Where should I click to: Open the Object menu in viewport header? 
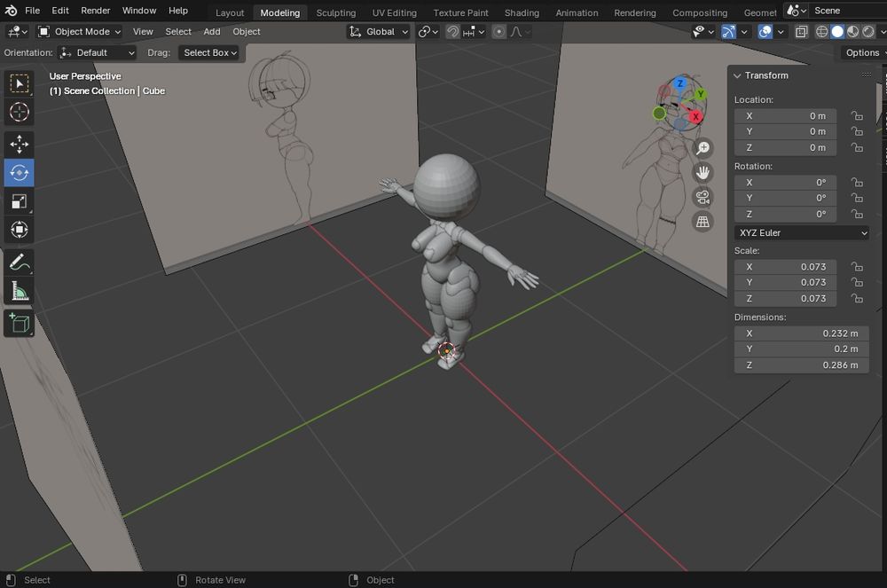coord(246,32)
